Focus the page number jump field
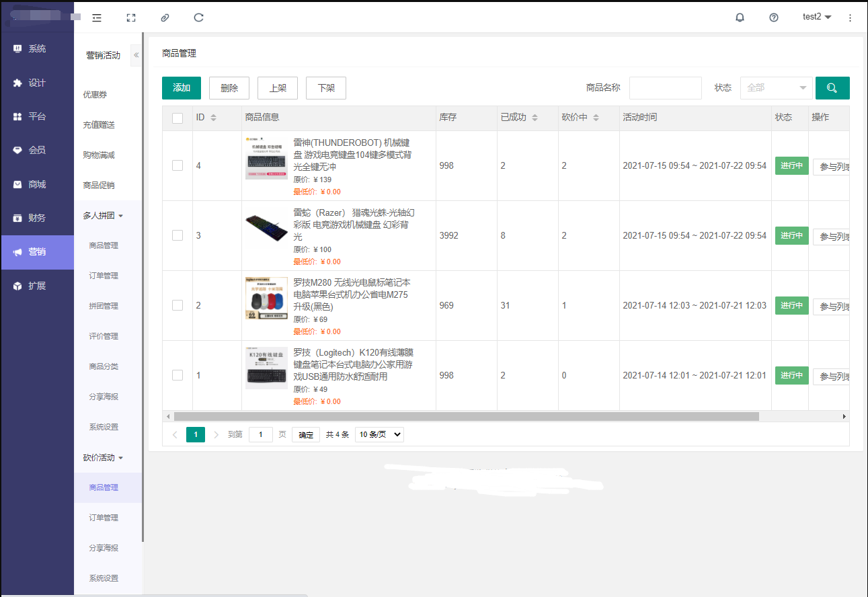 pyautogui.click(x=261, y=435)
